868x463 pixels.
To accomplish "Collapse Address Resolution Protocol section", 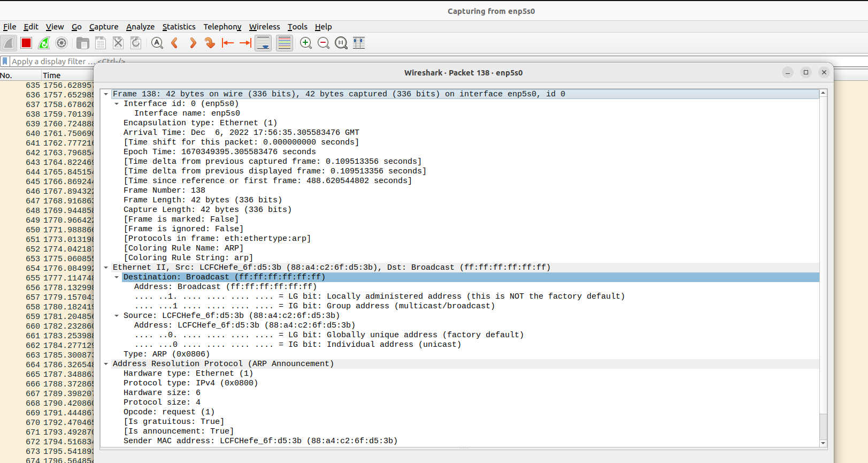I will point(106,364).
